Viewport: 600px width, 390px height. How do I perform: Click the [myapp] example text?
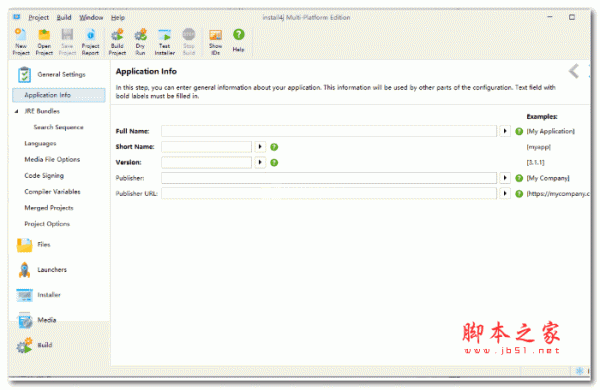pyautogui.click(x=538, y=147)
